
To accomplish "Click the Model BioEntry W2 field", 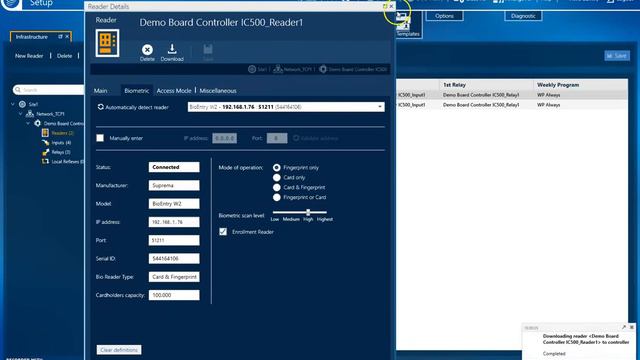I will coord(174,204).
